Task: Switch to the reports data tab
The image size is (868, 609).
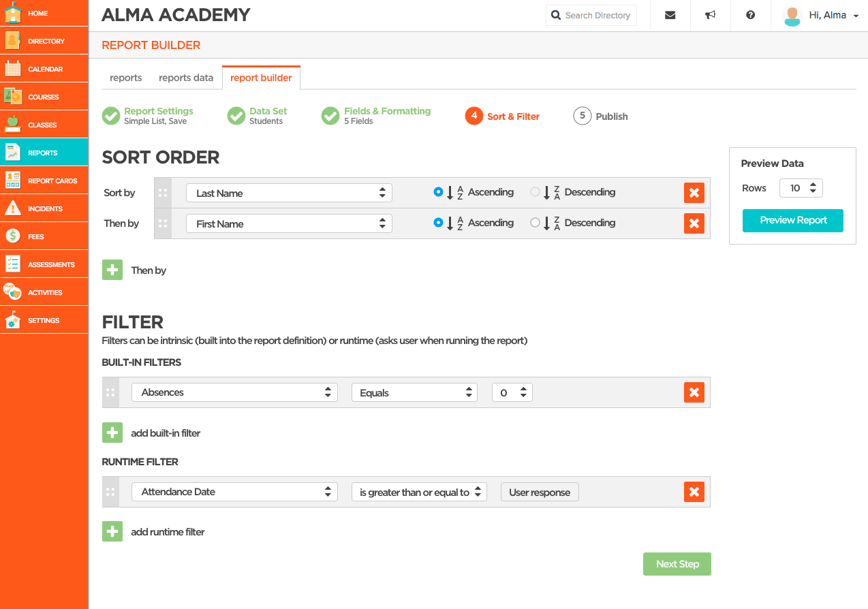Action: click(186, 78)
